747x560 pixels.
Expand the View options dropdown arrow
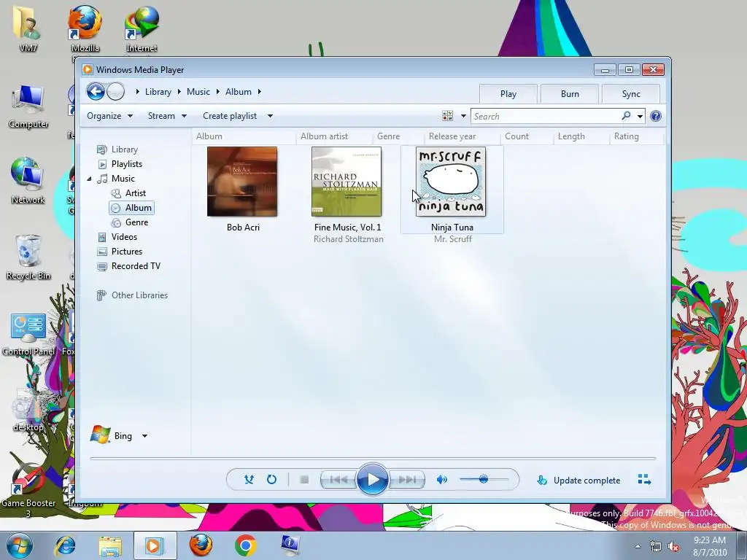pos(463,116)
